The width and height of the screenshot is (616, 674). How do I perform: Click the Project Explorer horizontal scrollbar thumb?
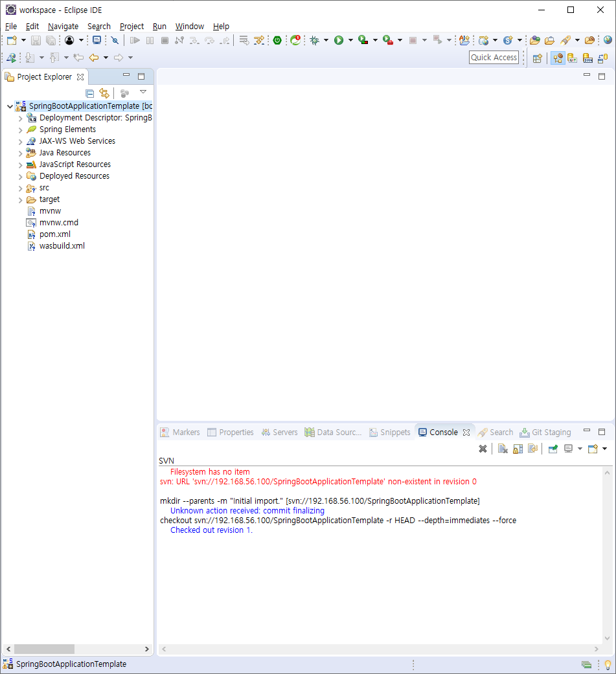click(44, 649)
